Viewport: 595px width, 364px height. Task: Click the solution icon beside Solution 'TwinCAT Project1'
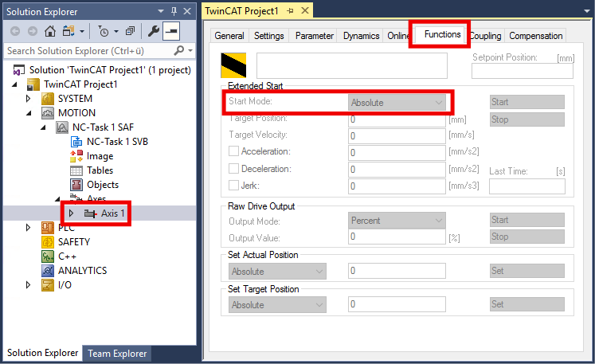click(18, 70)
